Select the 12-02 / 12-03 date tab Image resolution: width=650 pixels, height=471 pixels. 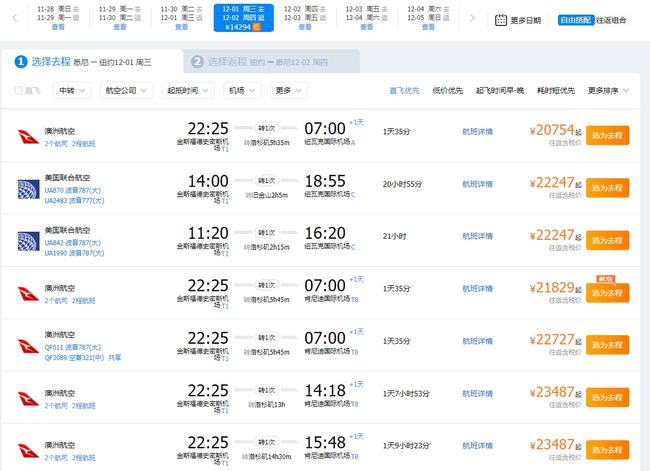click(x=305, y=18)
